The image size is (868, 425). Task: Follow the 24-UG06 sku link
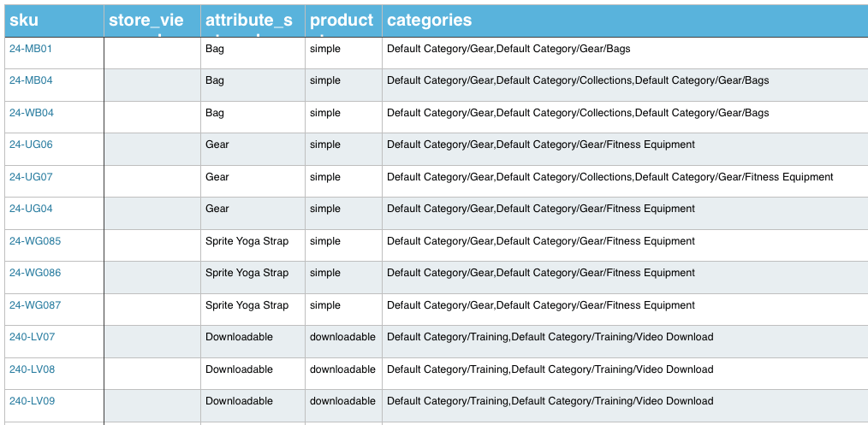coord(31,145)
